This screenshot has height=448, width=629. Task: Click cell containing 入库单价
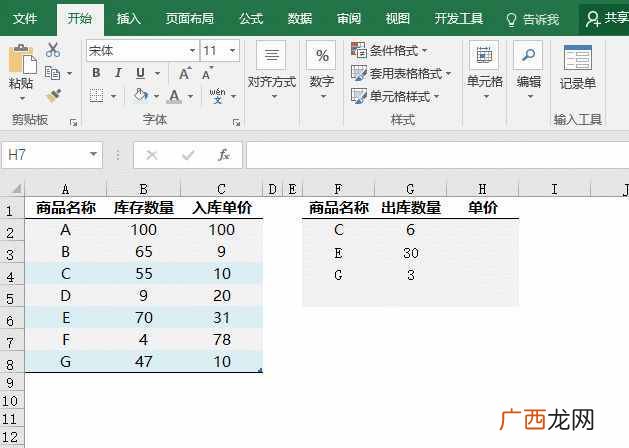(x=222, y=208)
